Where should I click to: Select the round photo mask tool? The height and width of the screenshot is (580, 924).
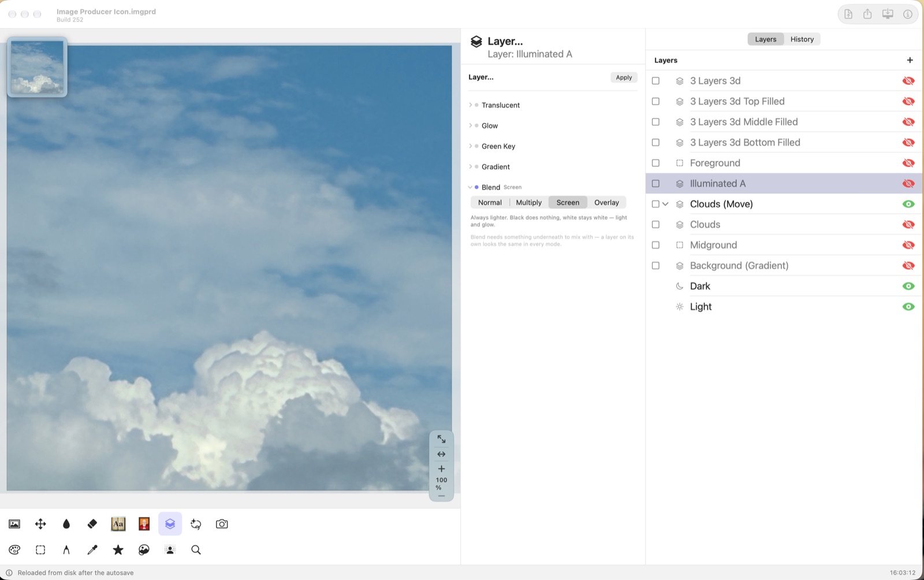(x=144, y=550)
